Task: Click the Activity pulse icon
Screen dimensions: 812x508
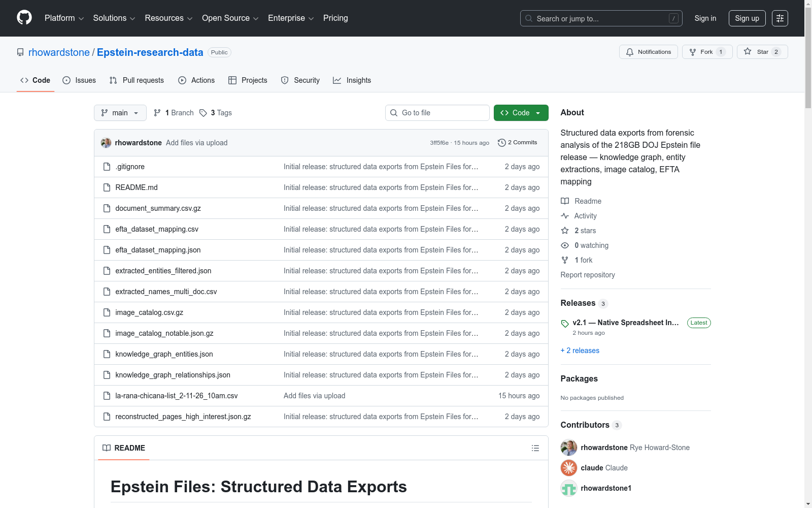Action: (x=565, y=216)
